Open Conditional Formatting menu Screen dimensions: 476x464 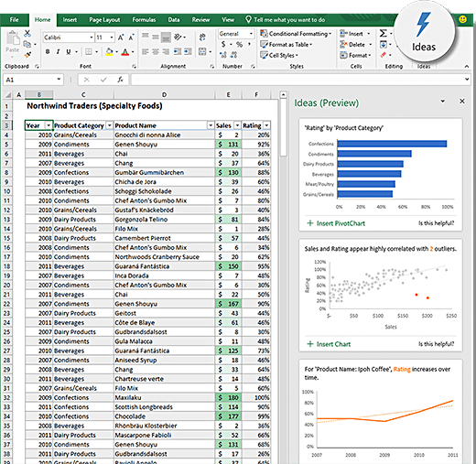pyautogui.click(x=296, y=34)
